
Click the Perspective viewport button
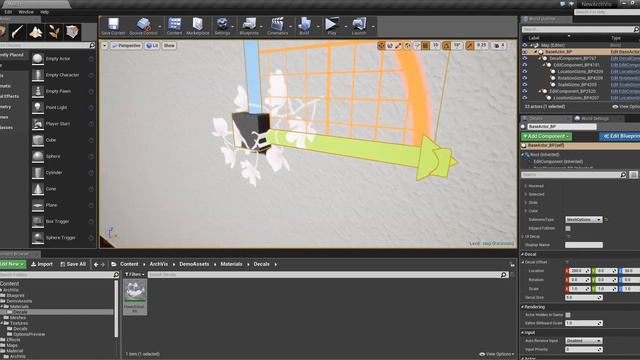pos(126,46)
